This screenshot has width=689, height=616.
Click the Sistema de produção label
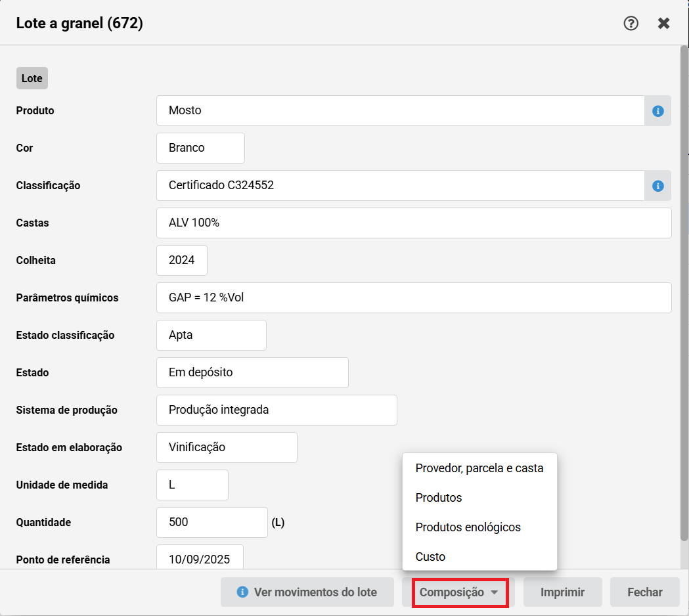tap(67, 410)
